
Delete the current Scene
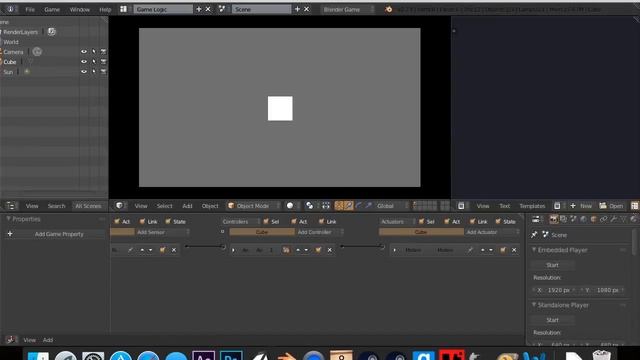[307, 9]
